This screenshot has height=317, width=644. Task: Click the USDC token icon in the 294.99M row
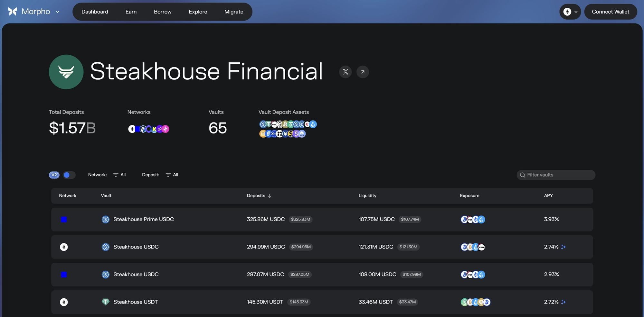click(106, 247)
